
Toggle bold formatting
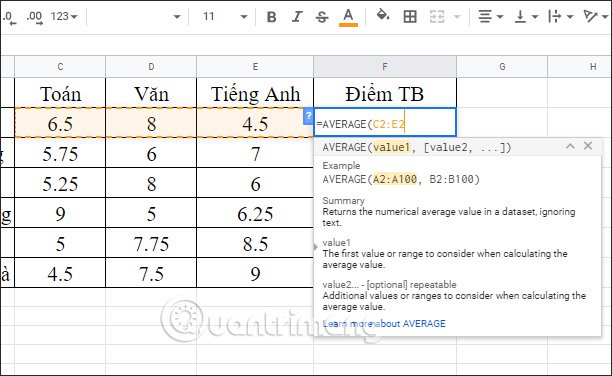tap(272, 17)
